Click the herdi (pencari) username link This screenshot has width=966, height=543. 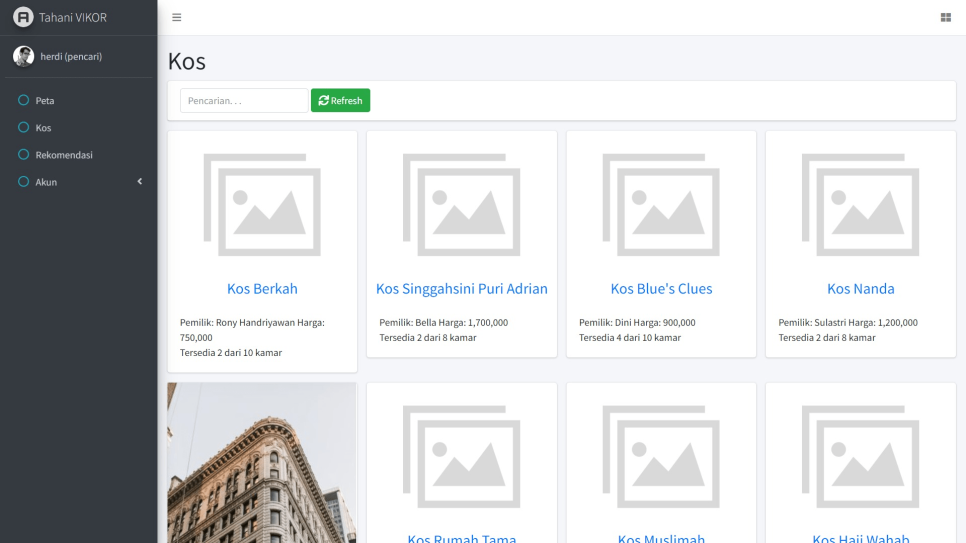71,56
